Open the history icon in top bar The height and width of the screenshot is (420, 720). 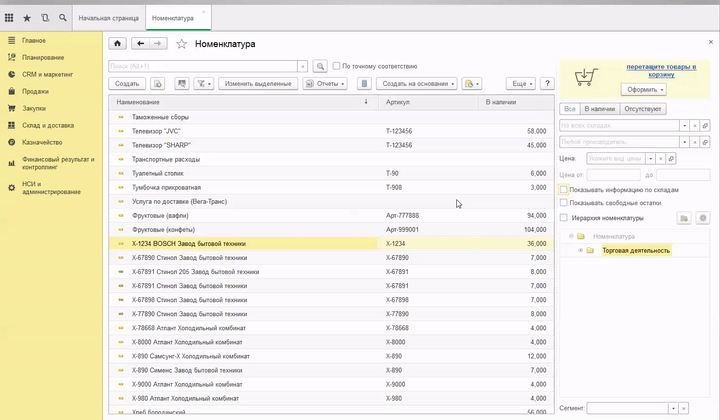tap(45, 18)
